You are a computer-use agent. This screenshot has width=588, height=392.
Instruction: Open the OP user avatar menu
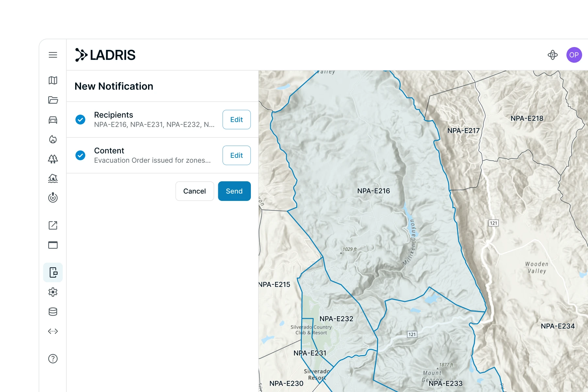click(x=574, y=55)
